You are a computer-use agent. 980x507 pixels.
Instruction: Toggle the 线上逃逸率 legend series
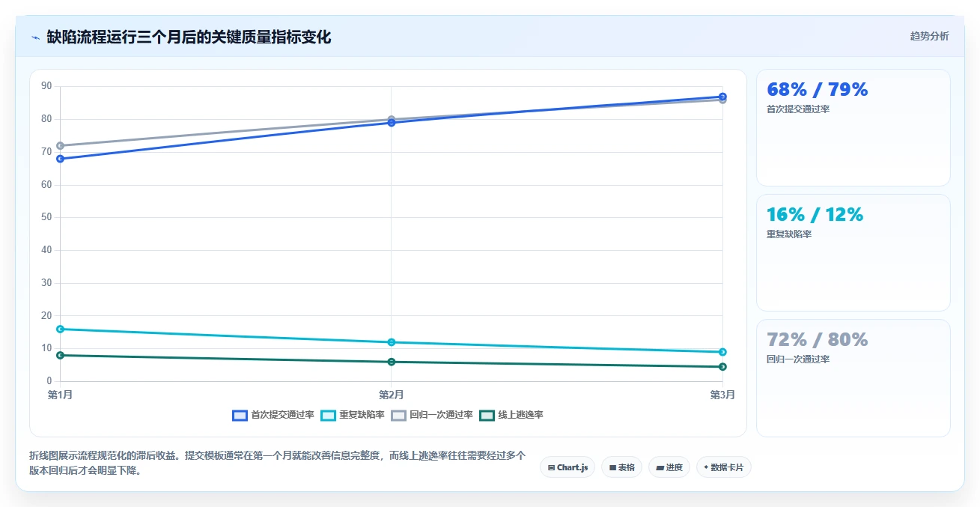pyautogui.click(x=511, y=415)
